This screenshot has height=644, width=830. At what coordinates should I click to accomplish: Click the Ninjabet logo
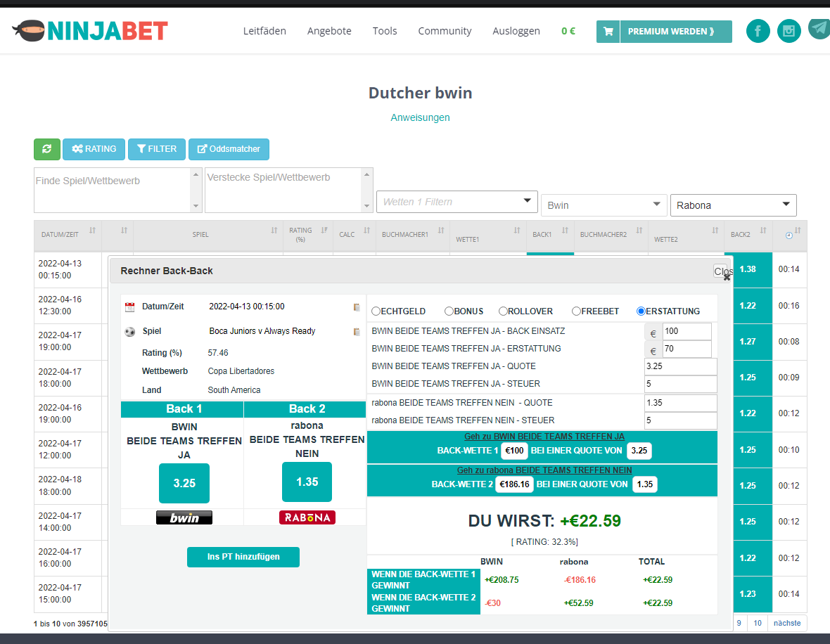pyautogui.click(x=90, y=31)
